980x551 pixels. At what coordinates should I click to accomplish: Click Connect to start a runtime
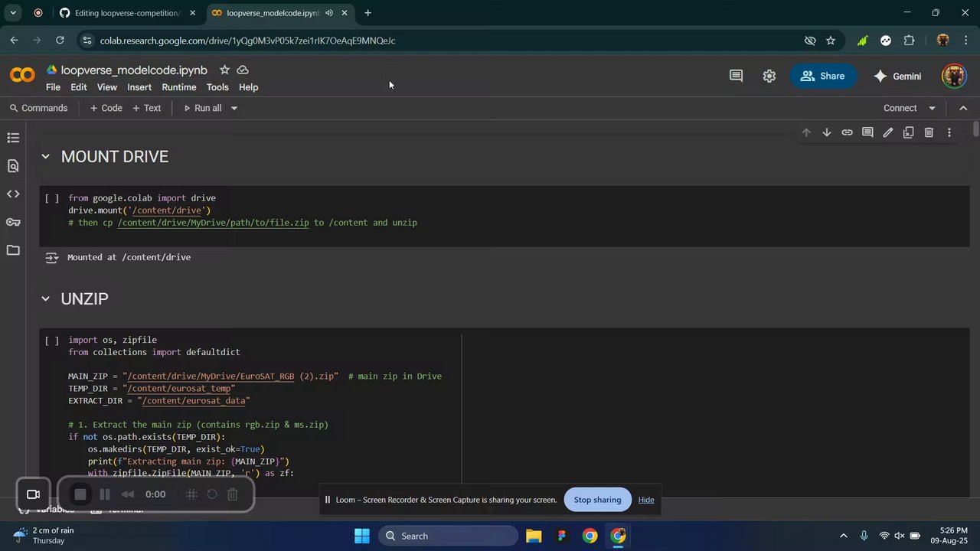pyautogui.click(x=900, y=108)
